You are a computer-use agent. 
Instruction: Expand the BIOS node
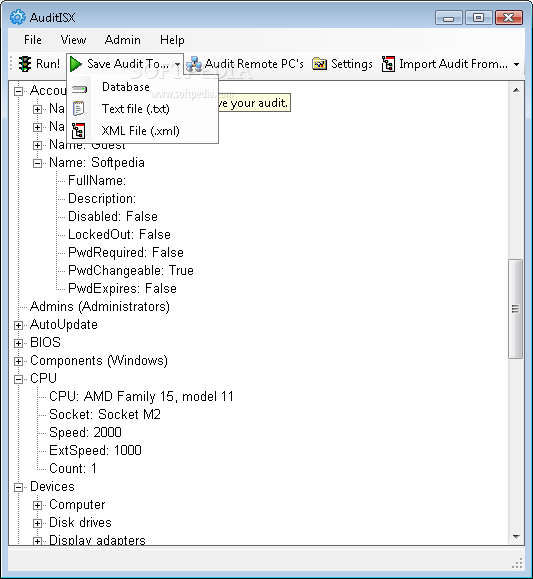18,343
